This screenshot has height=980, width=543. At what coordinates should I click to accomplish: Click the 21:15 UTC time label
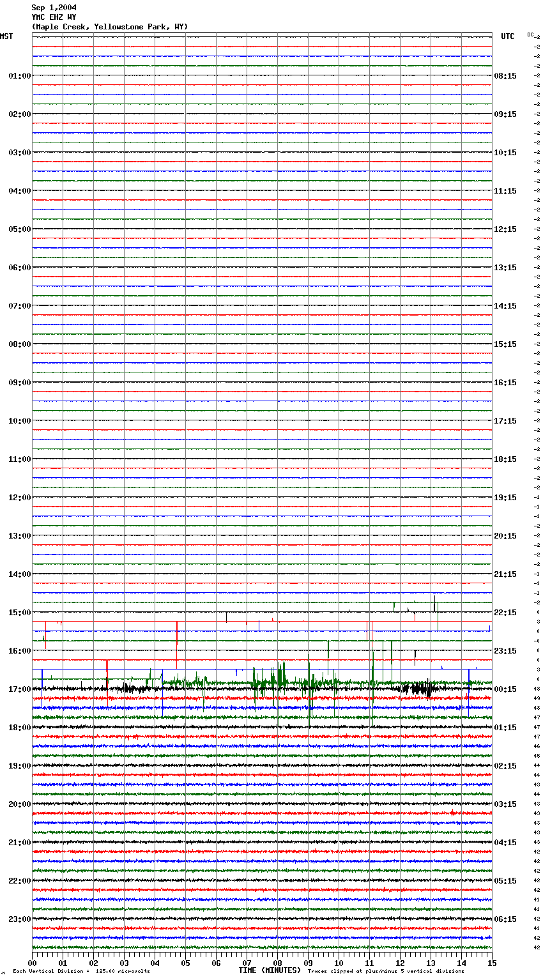(505, 574)
